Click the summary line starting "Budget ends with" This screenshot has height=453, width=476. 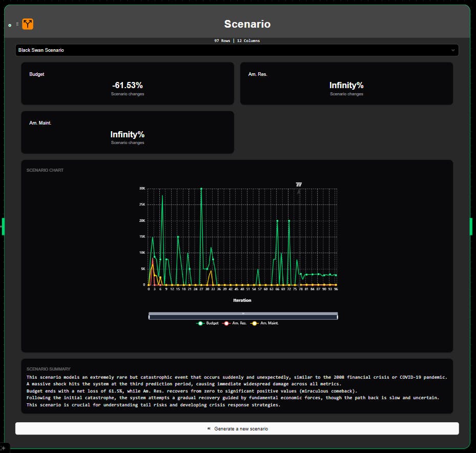[x=192, y=391]
